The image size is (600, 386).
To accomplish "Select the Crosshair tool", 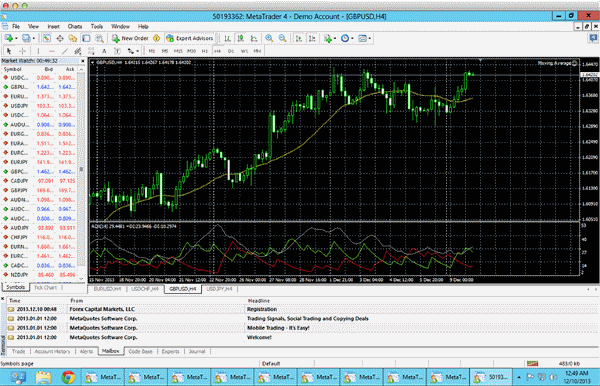I will 23,51.
